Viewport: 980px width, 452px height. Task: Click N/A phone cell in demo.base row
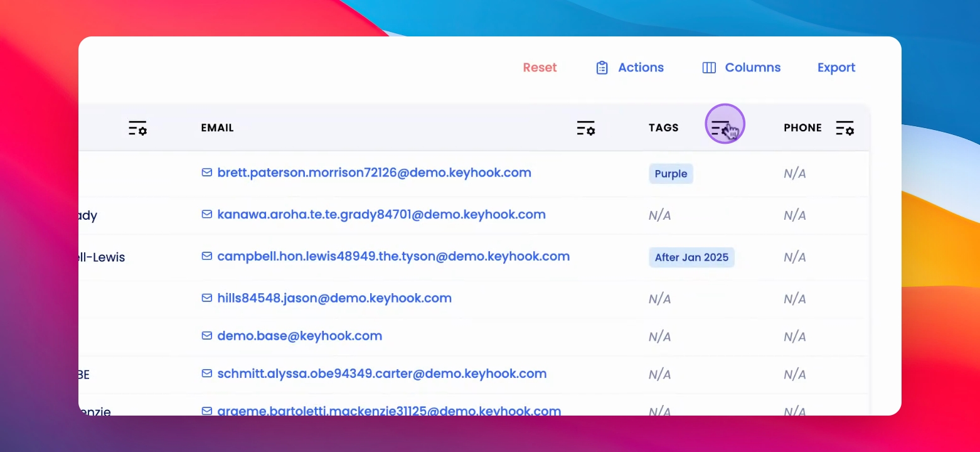click(x=795, y=336)
